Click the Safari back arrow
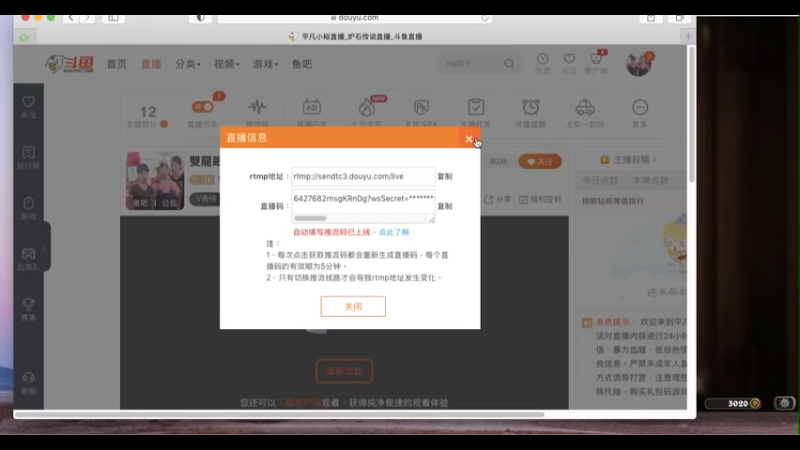Screen dimensions: 800x450 71,18
